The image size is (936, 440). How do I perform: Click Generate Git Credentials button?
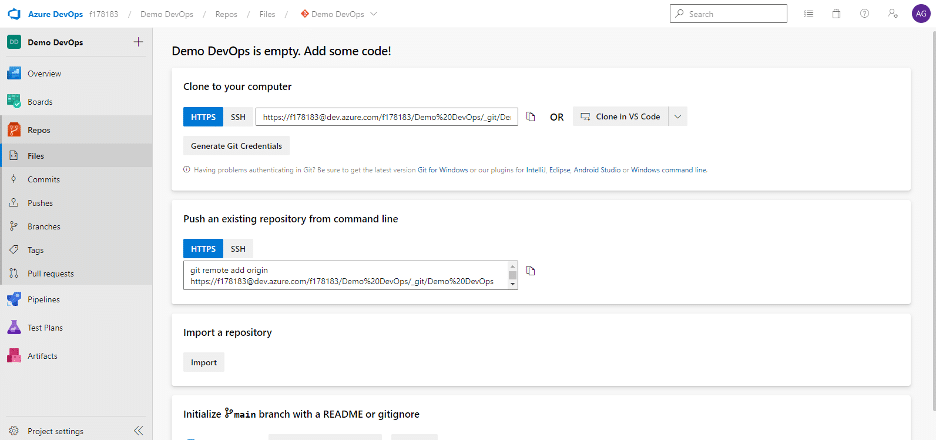pyautogui.click(x=237, y=146)
